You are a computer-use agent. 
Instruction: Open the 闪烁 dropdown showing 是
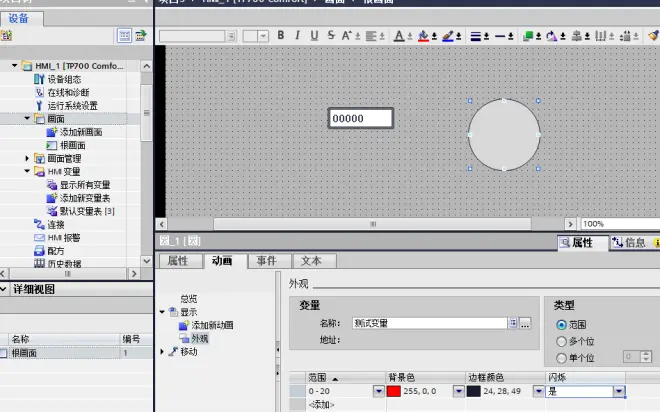tap(619, 391)
